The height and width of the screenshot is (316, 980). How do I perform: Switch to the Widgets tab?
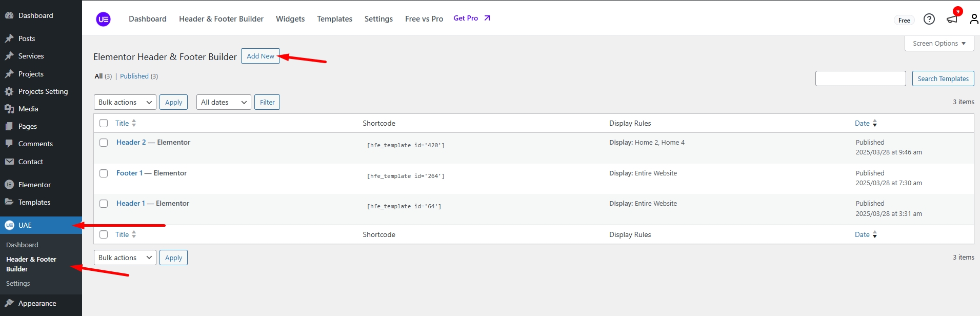[290, 19]
